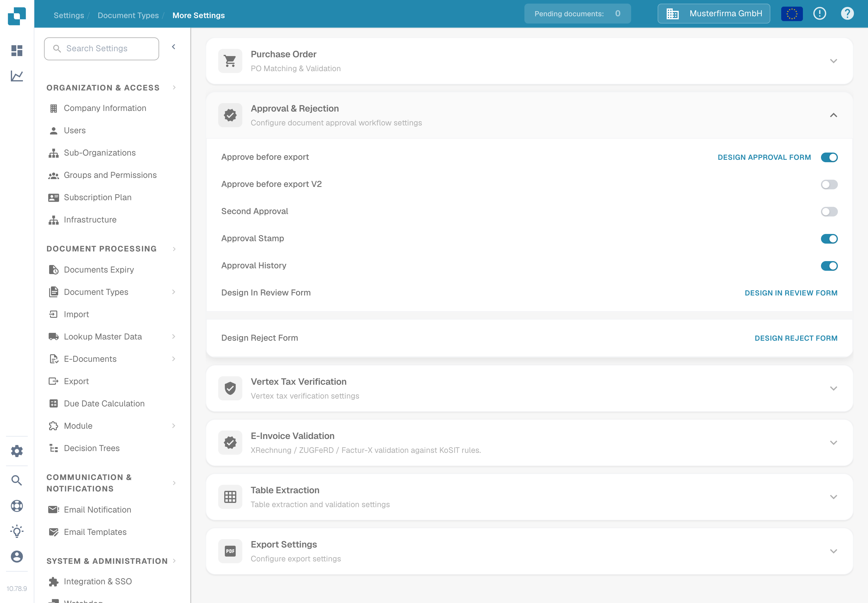The height and width of the screenshot is (603, 868).
Task: Click the Purchase Order shopping cart icon
Action: (x=230, y=61)
